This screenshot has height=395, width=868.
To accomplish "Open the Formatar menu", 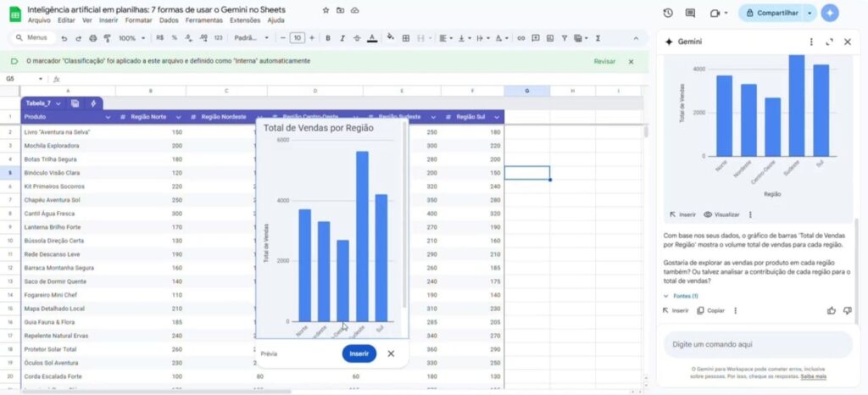I will (138, 20).
